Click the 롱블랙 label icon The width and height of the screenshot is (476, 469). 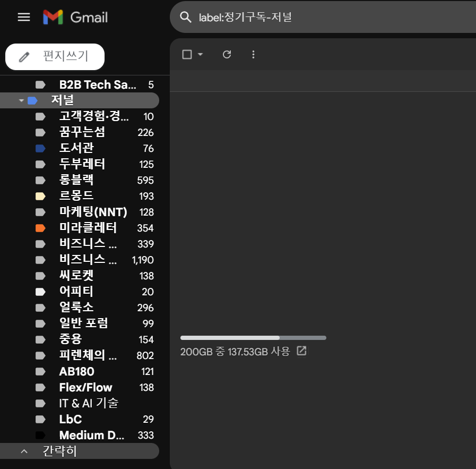click(40, 180)
